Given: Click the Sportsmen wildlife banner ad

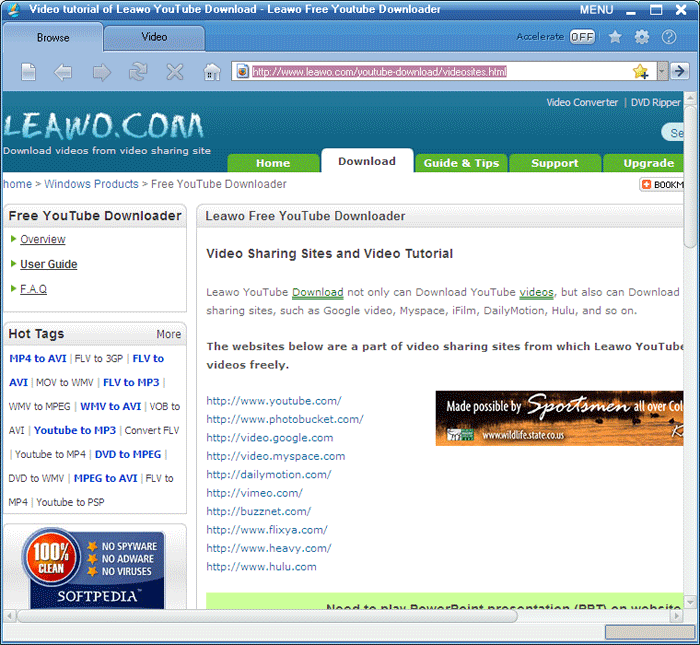Looking at the screenshot, I should [x=559, y=418].
